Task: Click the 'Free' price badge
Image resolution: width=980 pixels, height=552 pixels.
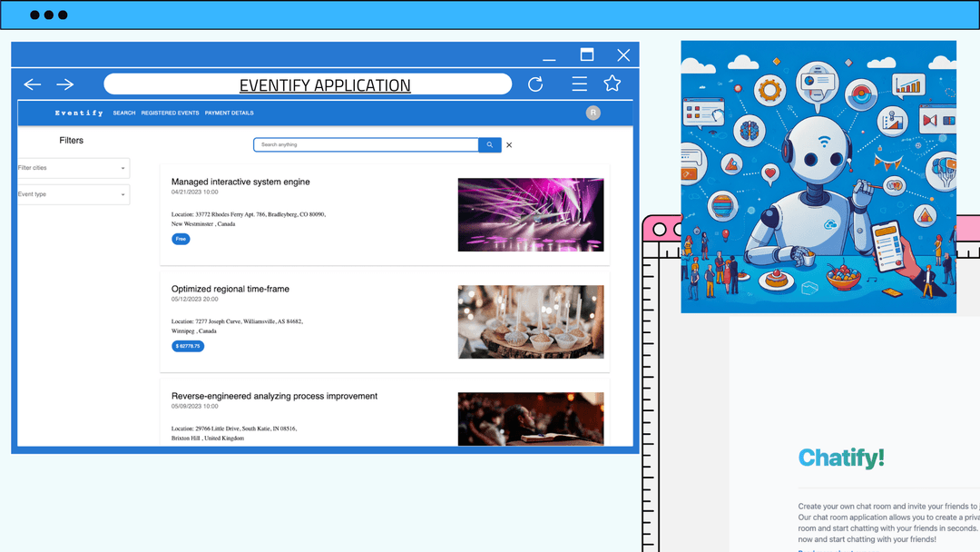Action: tap(181, 239)
